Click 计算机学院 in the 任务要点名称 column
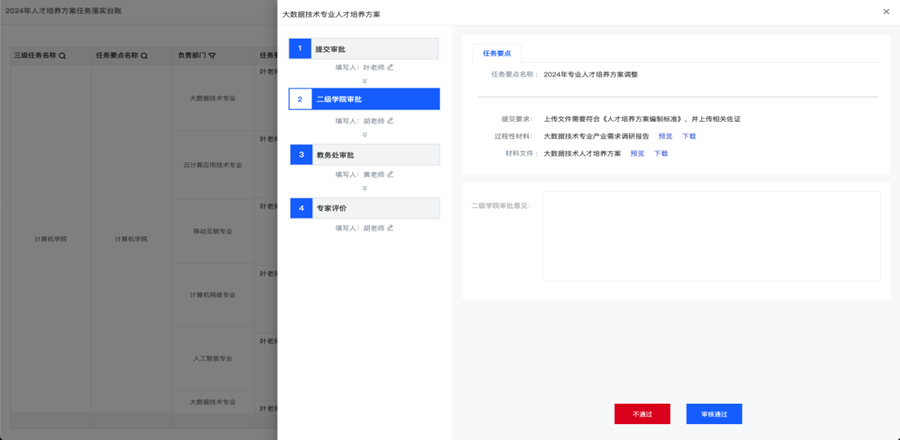Viewport: 900px width, 440px height. (x=131, y=239)
